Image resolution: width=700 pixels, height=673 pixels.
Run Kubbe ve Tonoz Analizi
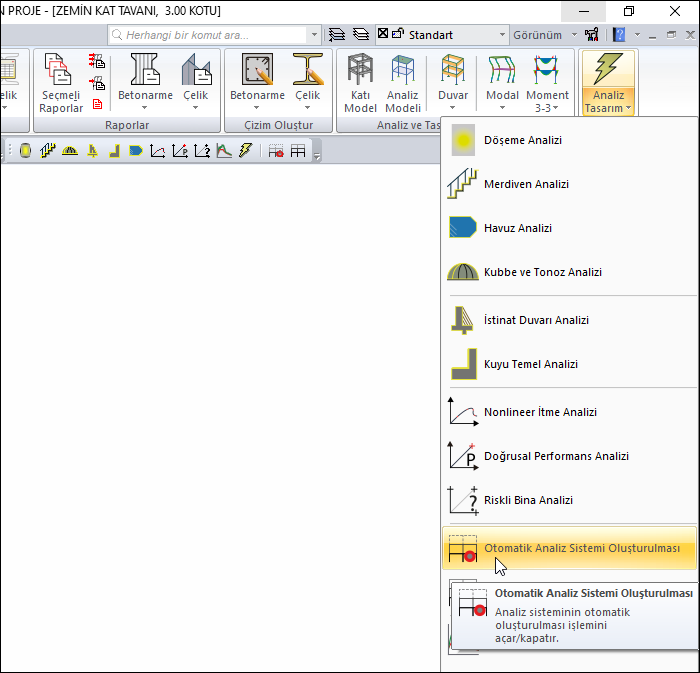(x=542, y=272)
